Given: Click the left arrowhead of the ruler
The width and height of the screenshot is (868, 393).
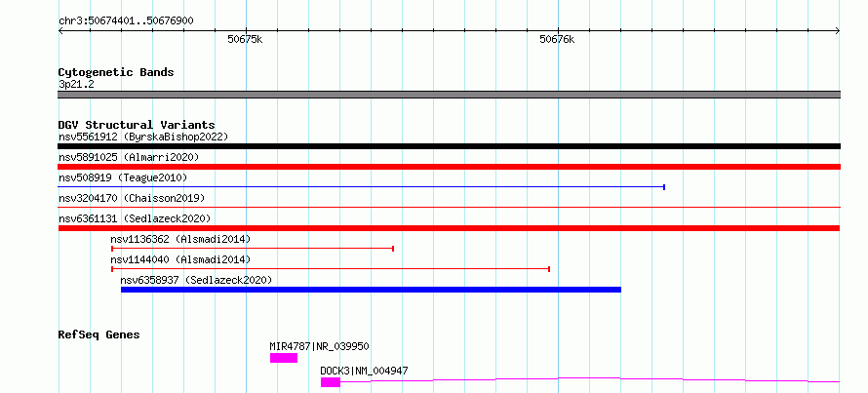Looking at the screenshot, I should coord(60,31).
